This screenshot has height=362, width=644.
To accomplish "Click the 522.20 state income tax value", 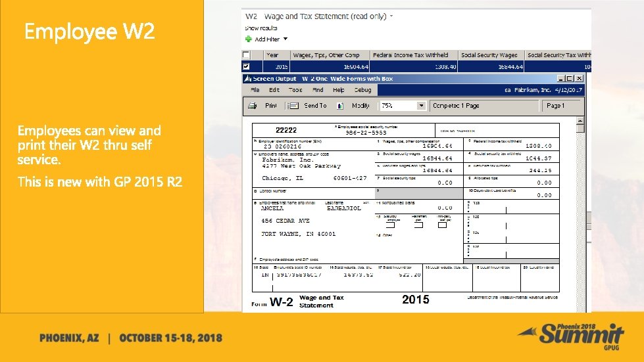I will tap(409, 275).
